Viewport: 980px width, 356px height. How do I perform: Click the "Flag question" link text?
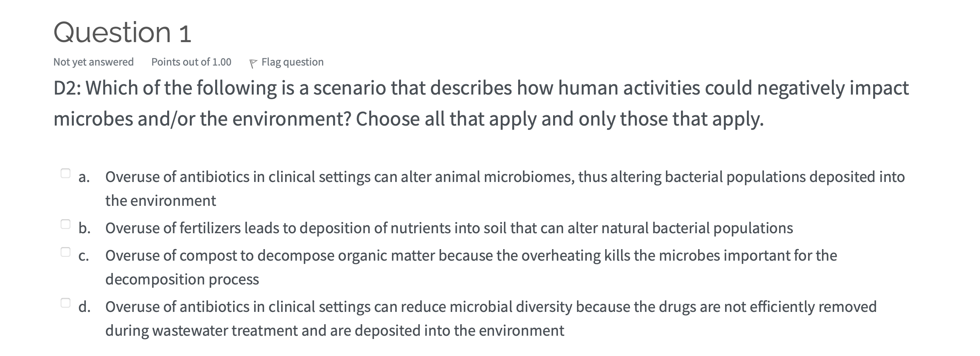coord(292,62)
